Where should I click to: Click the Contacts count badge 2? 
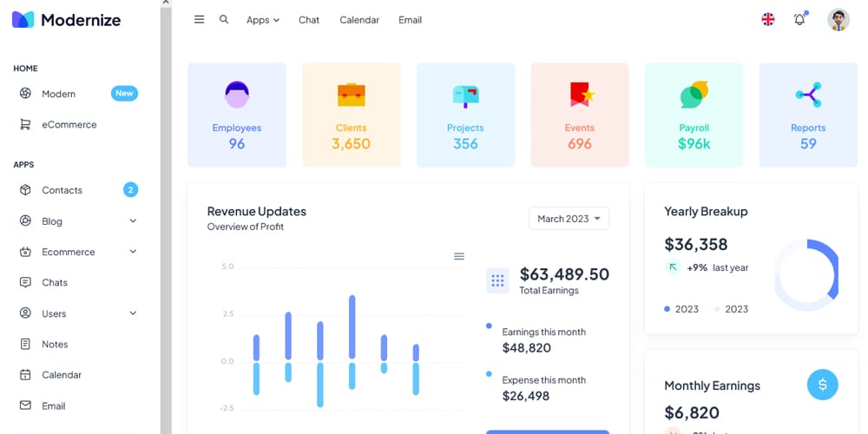[x=131, y=190]
